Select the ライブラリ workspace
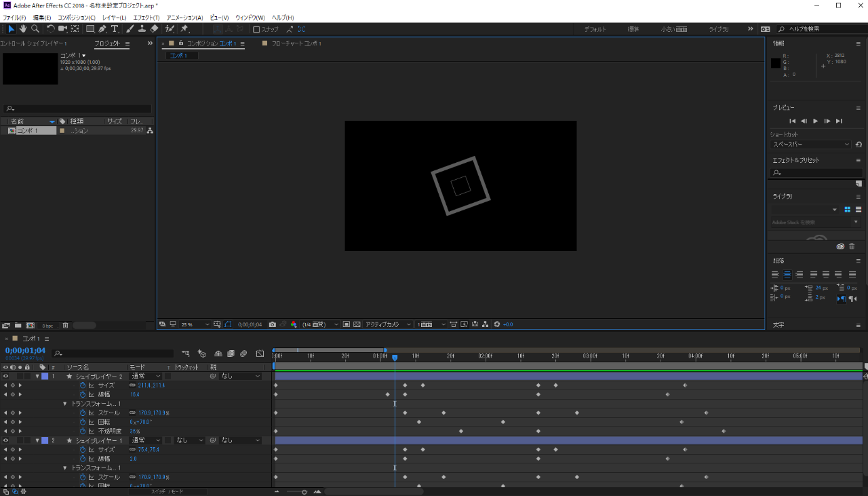This screenshot has height=496, width=868. pyautogui.click(x=719, y=29)
